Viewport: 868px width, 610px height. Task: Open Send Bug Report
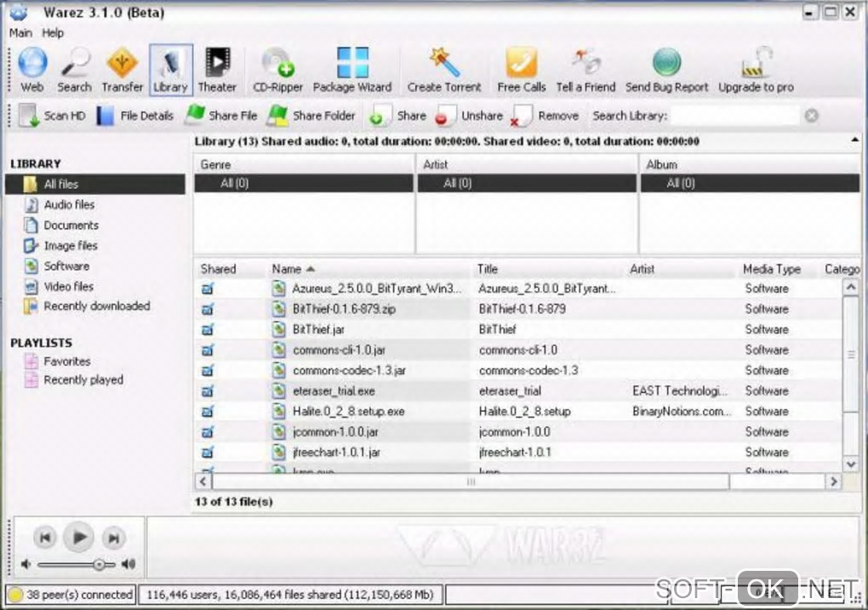[666, 70]
